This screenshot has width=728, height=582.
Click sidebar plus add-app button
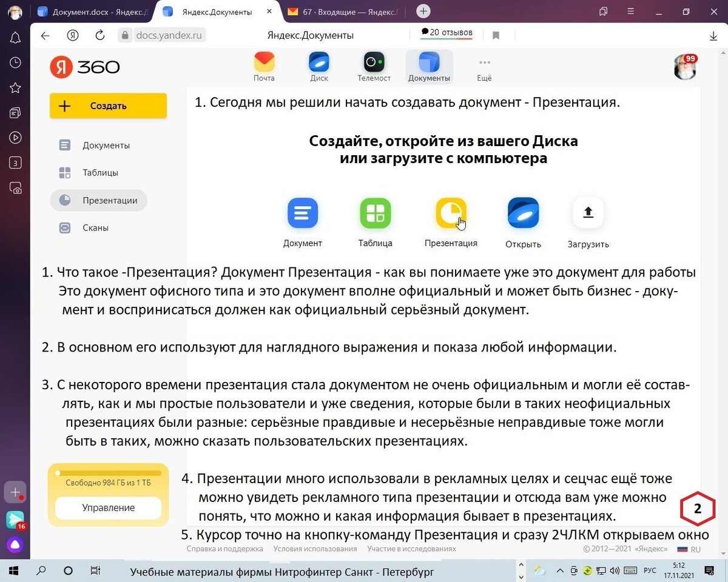click(15, 492)
